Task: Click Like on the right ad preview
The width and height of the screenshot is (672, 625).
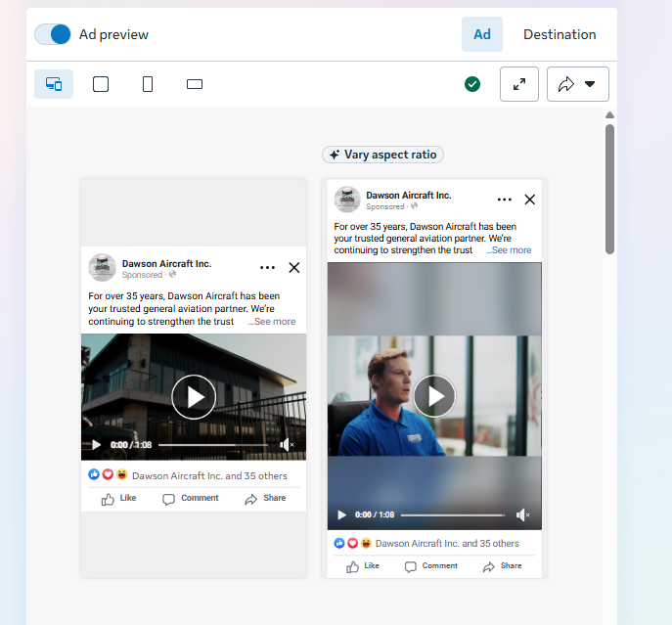Action: coord(363,566)
